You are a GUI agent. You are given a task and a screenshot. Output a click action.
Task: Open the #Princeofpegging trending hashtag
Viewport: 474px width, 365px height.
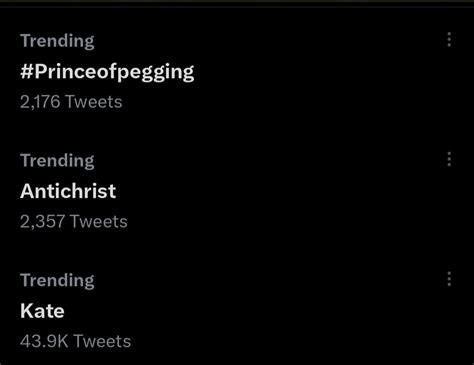tap(107, 72)
